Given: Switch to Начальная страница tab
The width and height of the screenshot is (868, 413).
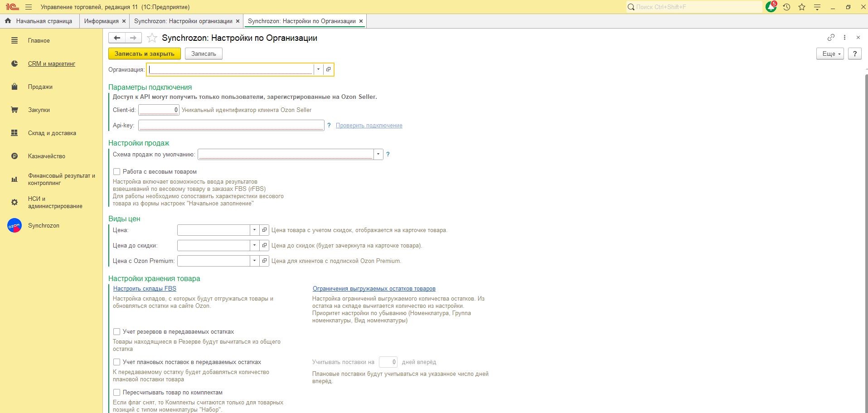Looking at the screenshot, I should tap(39, 21).
